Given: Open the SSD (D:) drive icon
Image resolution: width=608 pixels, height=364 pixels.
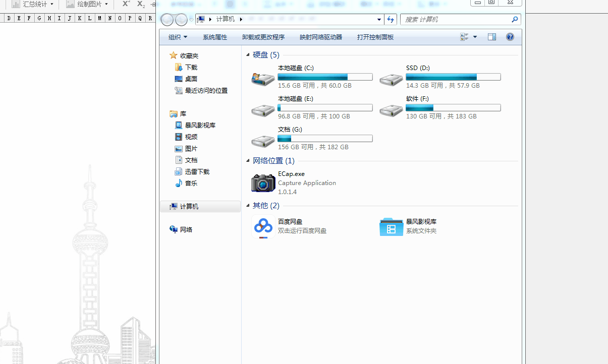Looking at the screenshot, I should pyautogui.click(x=391, y=78).
